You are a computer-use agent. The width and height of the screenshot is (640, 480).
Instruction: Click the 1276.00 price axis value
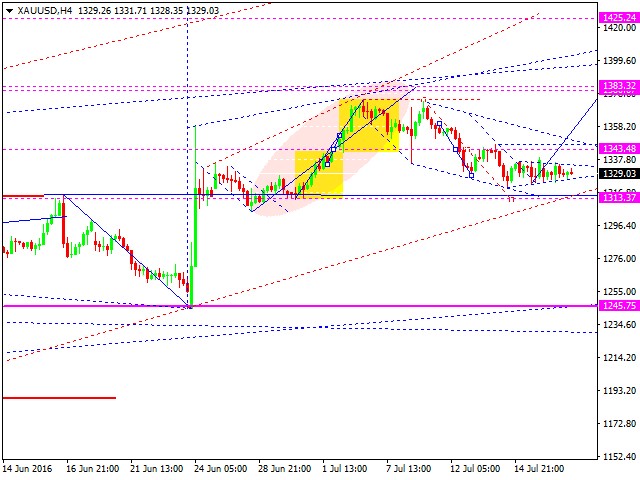619,259
